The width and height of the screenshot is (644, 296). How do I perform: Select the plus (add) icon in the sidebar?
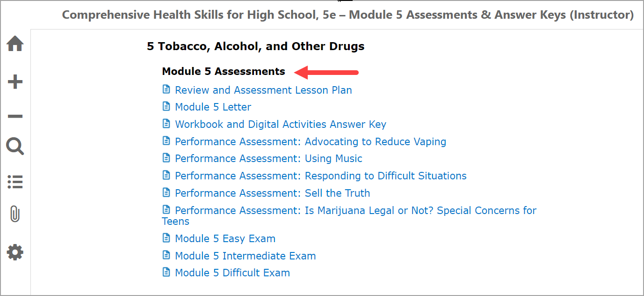click(x=15, y=81)
